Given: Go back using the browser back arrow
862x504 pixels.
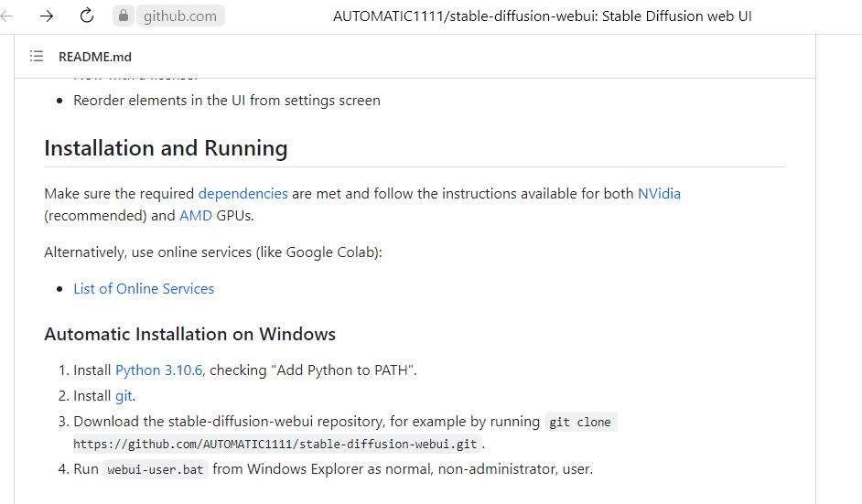Looking at the screenshot, I should pyautogui.click(x=7, y=16).
